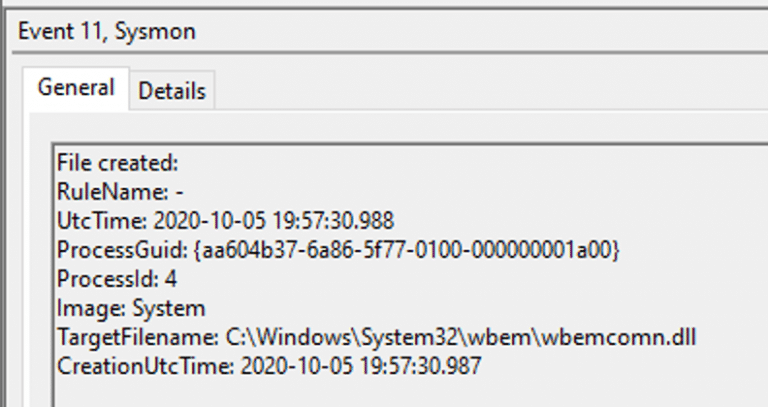Click the GUID value starting with aa604b37
Screen dimensions: 768x407
coord(407,250)
